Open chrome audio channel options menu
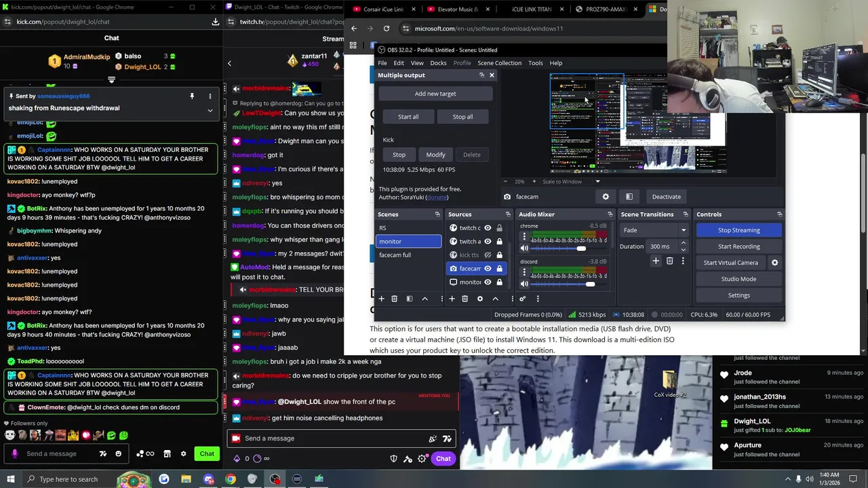The image size is (868, 488). (524, 237)
